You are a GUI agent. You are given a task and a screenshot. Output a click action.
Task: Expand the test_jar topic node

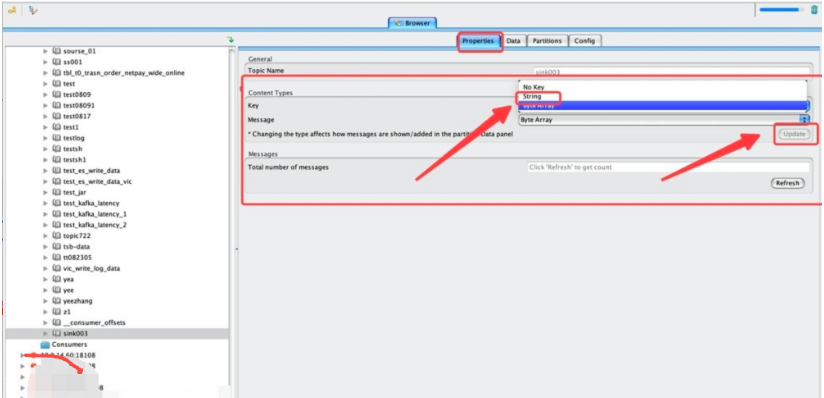[x=46, y=192]
